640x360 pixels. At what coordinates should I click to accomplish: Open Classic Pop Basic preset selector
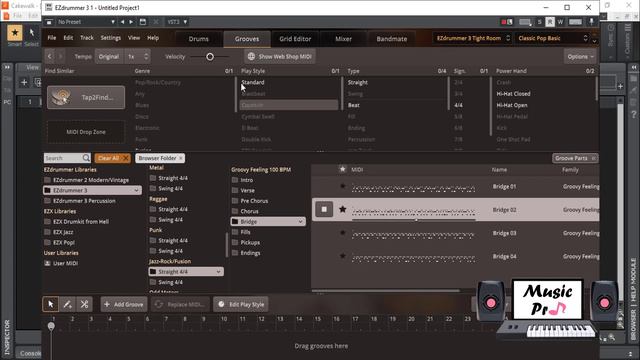[552, 38]
